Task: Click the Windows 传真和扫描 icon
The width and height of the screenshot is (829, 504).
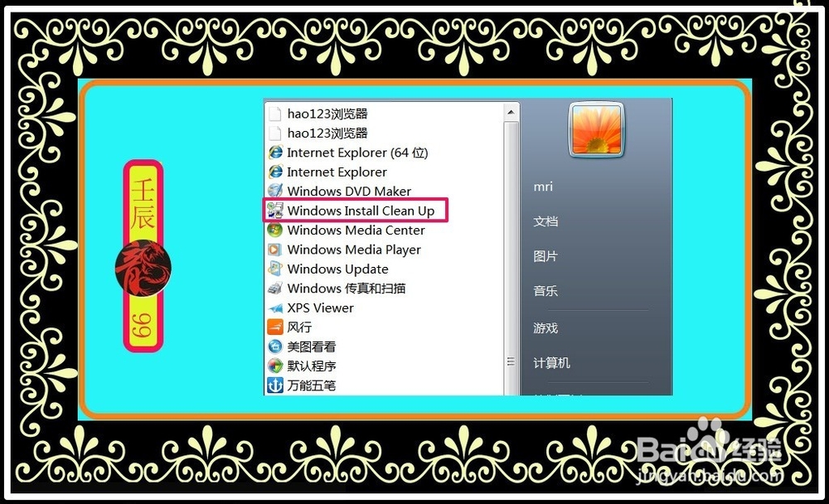Action: click(x=275, y=288)
